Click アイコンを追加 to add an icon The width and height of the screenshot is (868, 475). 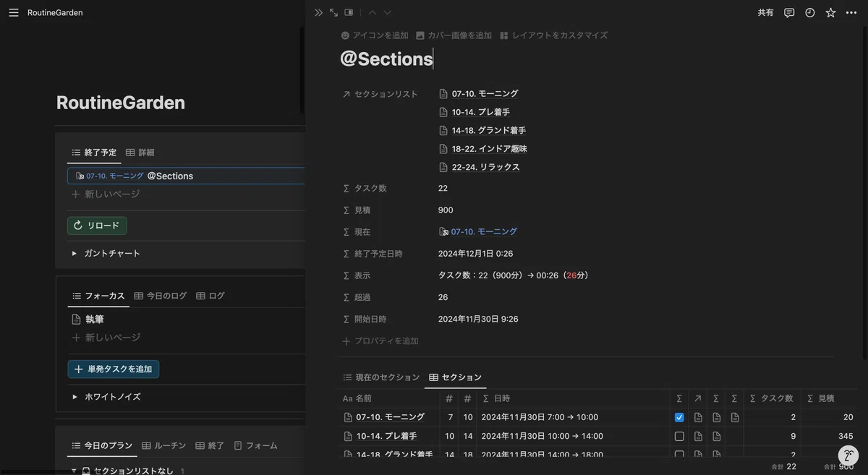pos(375,35)
